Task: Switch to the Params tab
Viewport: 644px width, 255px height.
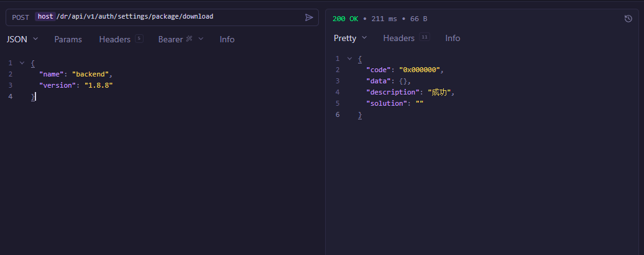Action: (x=68, y=39)
